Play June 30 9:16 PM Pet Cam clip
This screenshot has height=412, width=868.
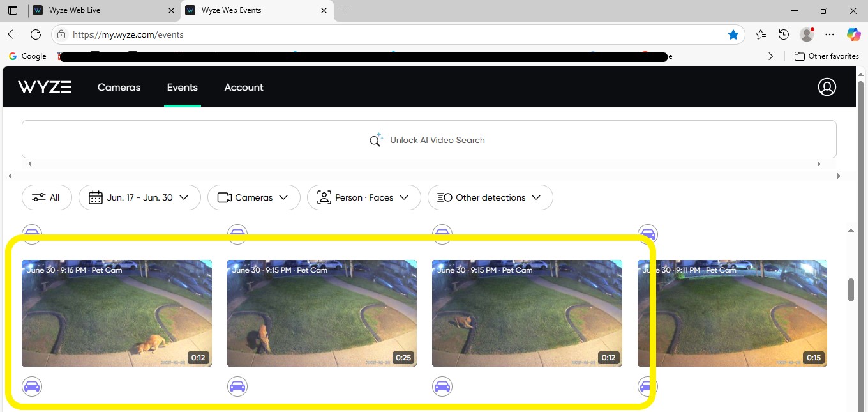point(117,313)
